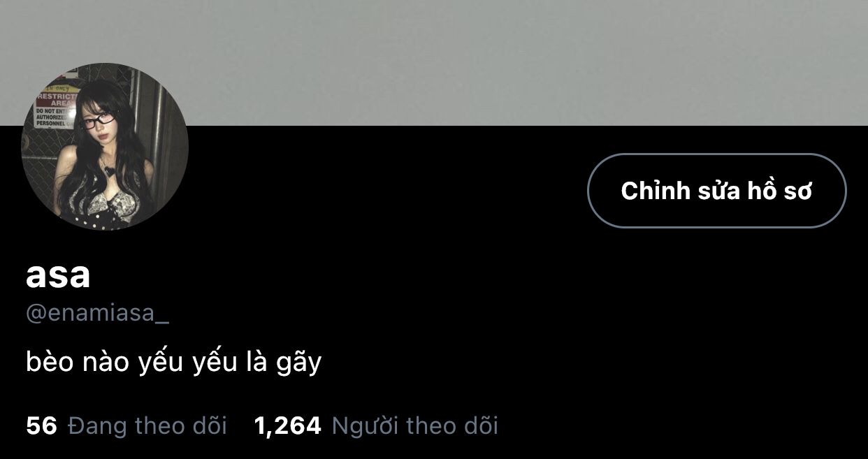Open the gray header banner image
The width and height of the screenshot is (868, 459).
pos(434,63)
